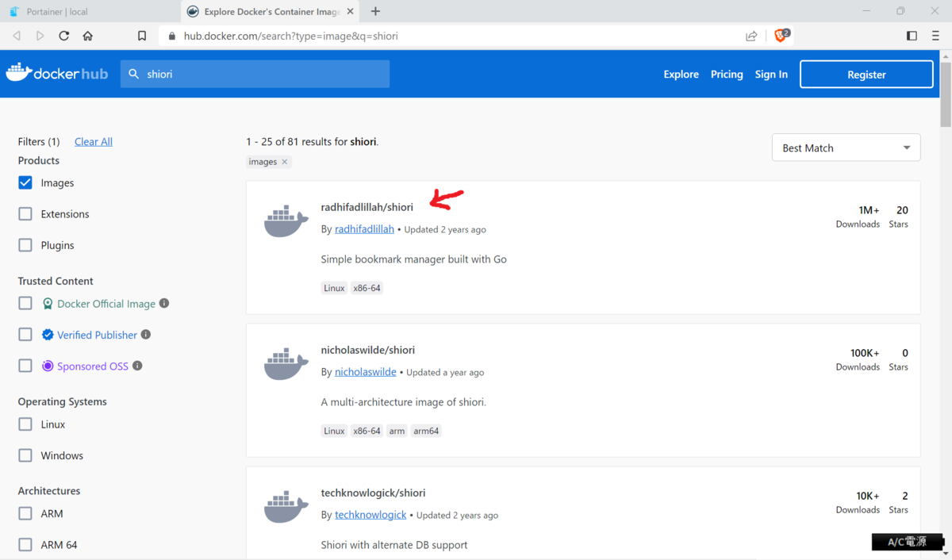952x560 pixels.
Task: Click 'Shiori with alternate DB support' text
Action: click(394, 545)
